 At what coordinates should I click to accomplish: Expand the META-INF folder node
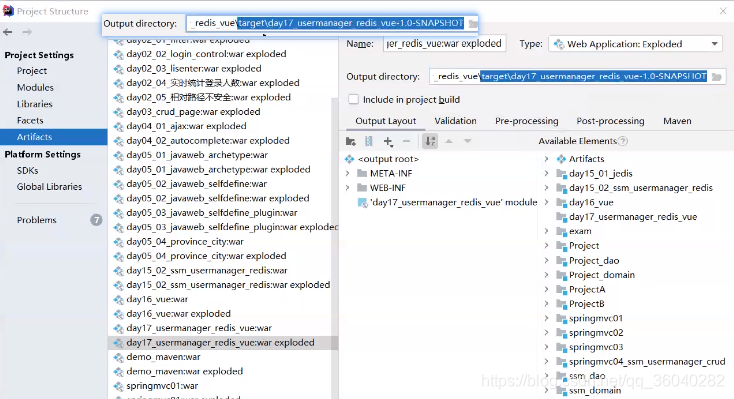348,173
